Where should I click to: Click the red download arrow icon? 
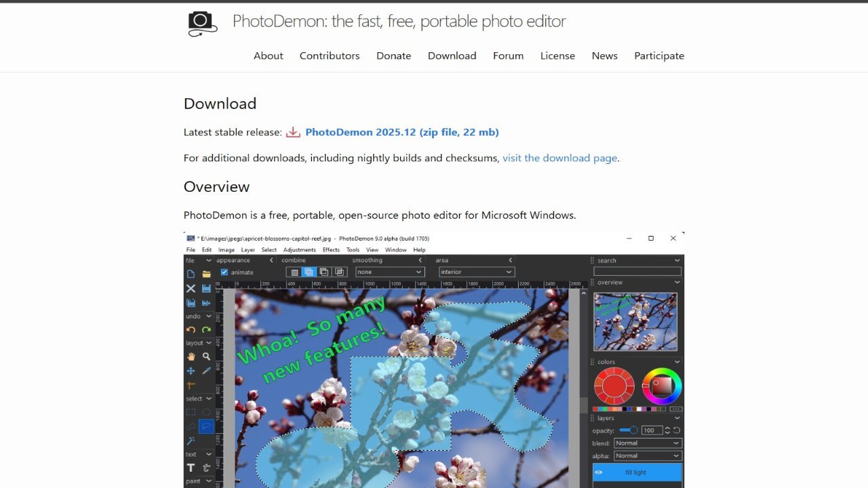pyautogui.click(x=293, y=132)
